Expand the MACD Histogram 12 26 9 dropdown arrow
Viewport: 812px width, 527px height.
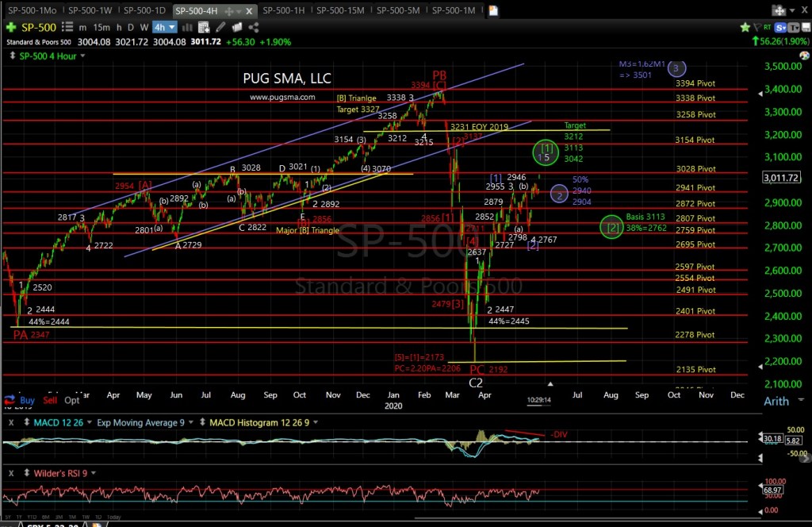pos(316,422)
